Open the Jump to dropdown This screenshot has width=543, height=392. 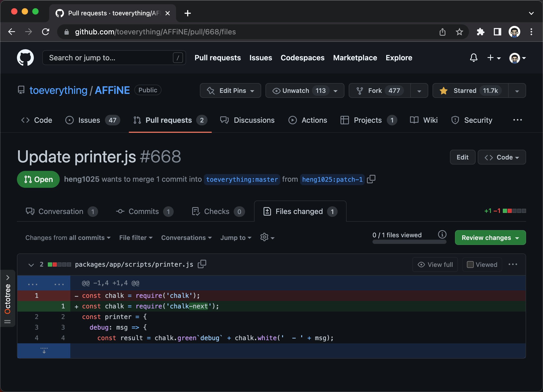click(x=236, y=238)
